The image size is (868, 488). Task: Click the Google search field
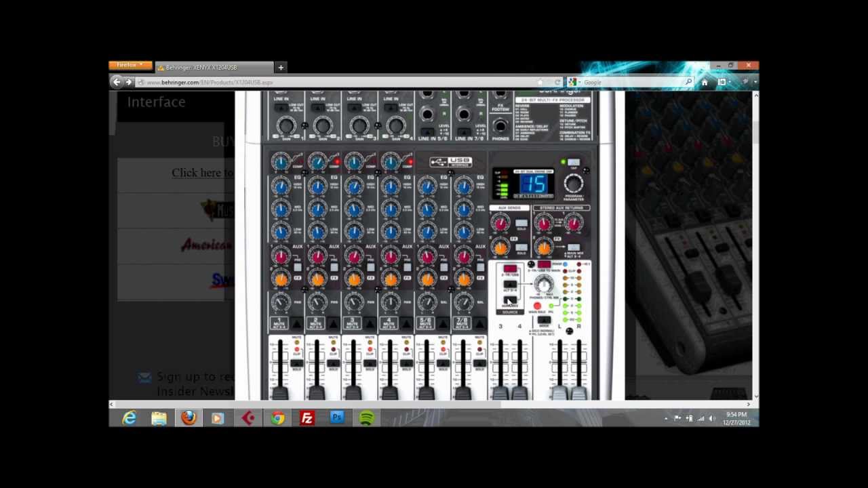(632, 82)
